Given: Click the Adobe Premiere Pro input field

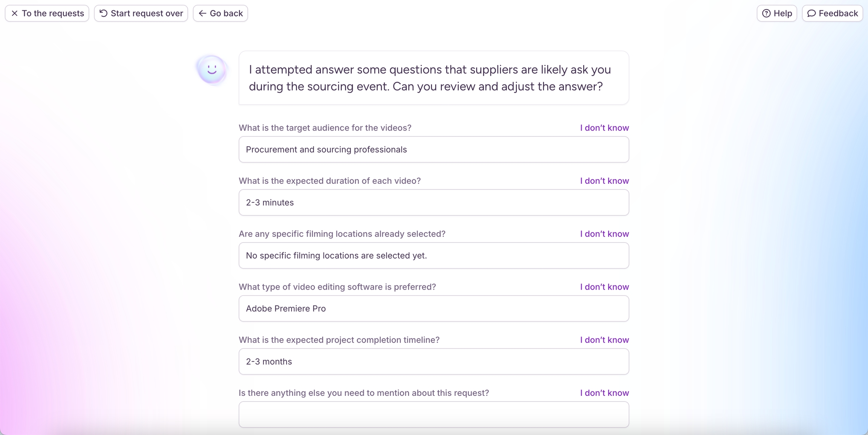Looking at the screenshot, I should pos(434,308).
